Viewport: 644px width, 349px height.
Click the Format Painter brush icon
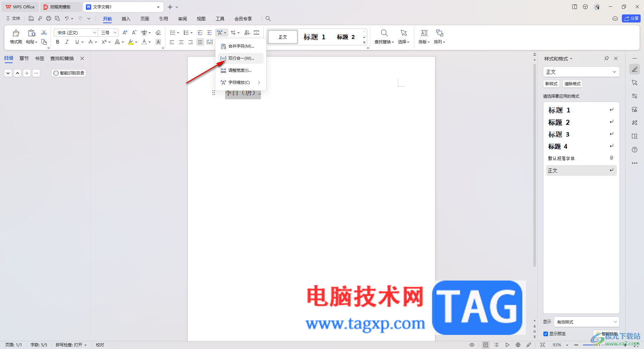(x=16, y=33)
